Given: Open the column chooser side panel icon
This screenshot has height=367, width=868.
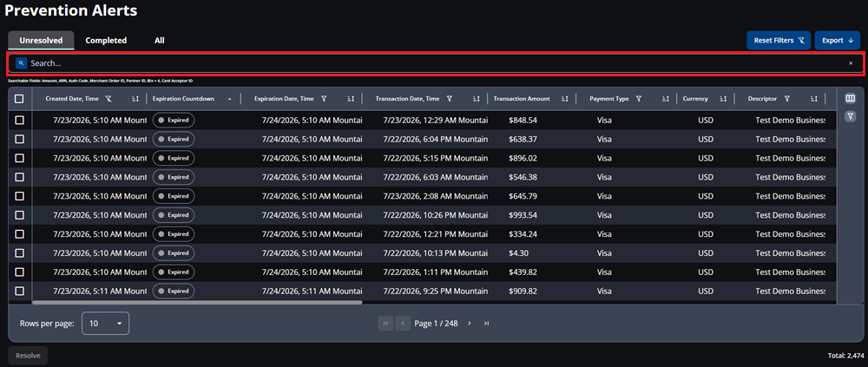Looking at the screenshot, I should coord(851,99).
